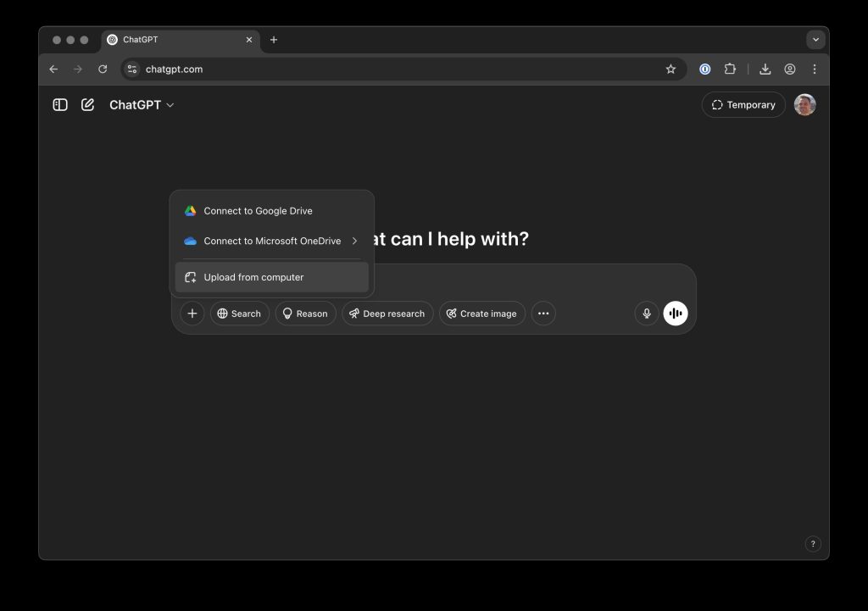Viewport: 868px width, 611px height.
Task: Go forward with browser forward arrow
Action: click(x=78, y=69)
